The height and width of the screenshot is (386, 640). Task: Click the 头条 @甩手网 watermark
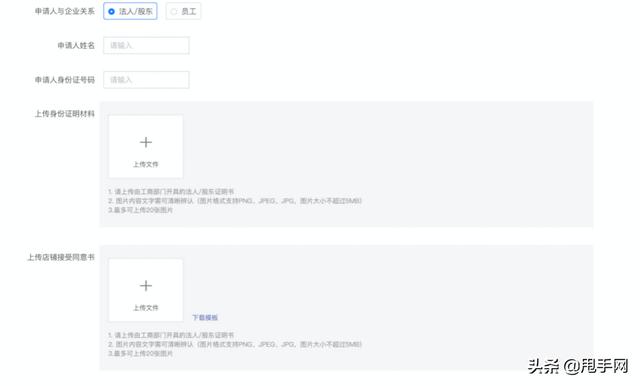[578, 366]
